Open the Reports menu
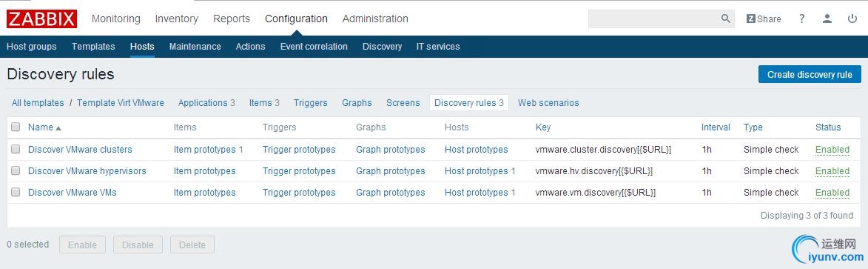Viewport: 868px width, 269px height. 232,19
